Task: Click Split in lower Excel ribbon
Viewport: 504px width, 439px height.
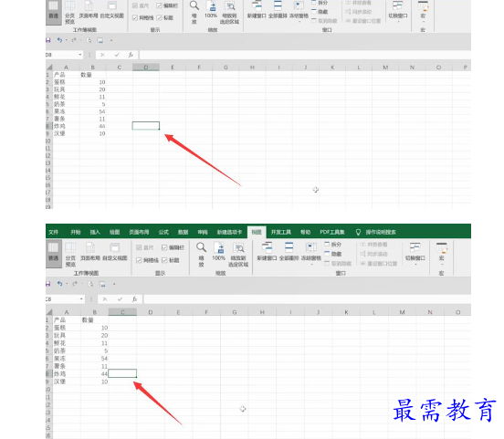Action: point(333,245)
